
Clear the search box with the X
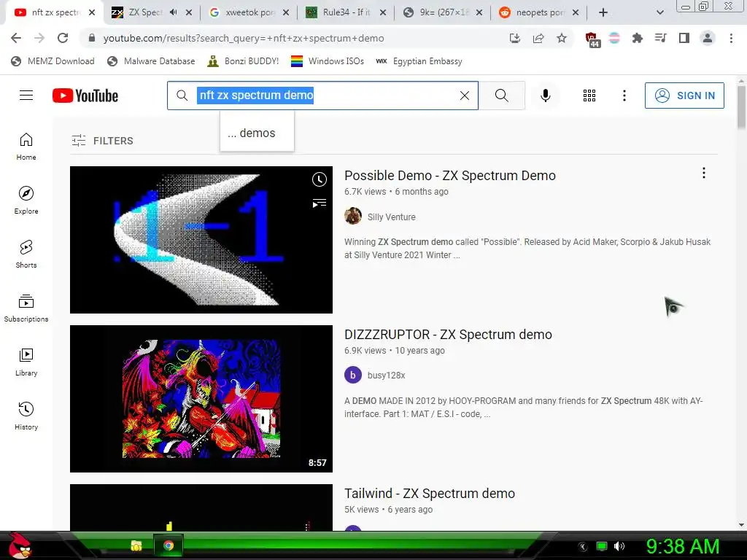pyautogui.click(x=465, y=96)
